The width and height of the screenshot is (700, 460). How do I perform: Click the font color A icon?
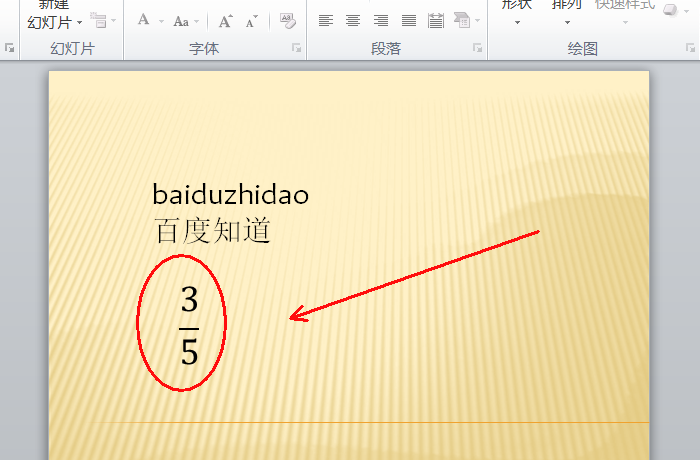point(144,20)
